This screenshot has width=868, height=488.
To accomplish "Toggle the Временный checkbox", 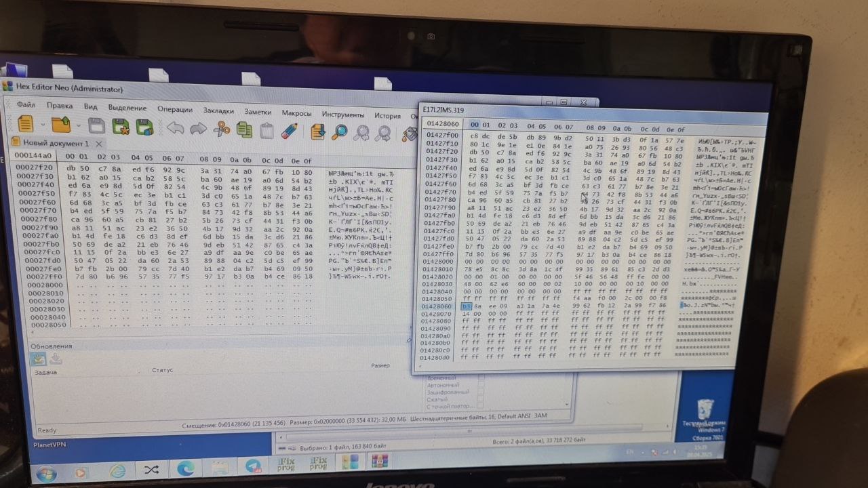I will point(481,378).
